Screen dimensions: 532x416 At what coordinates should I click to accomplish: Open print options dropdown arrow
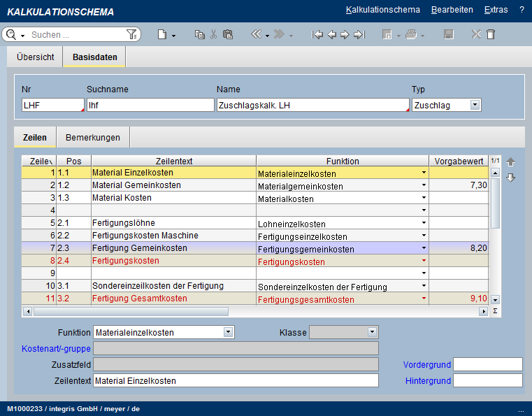point(422,36)
